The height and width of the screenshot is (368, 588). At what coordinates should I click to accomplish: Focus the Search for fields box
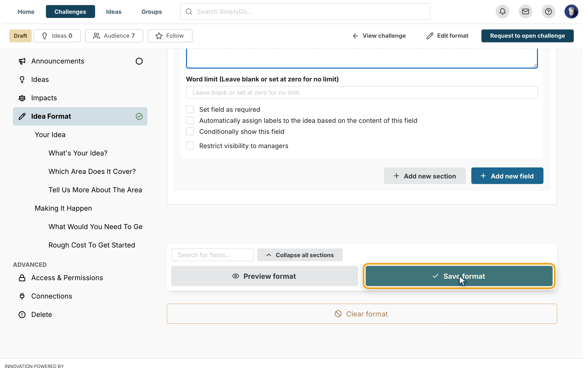click(x=212, y=255)
